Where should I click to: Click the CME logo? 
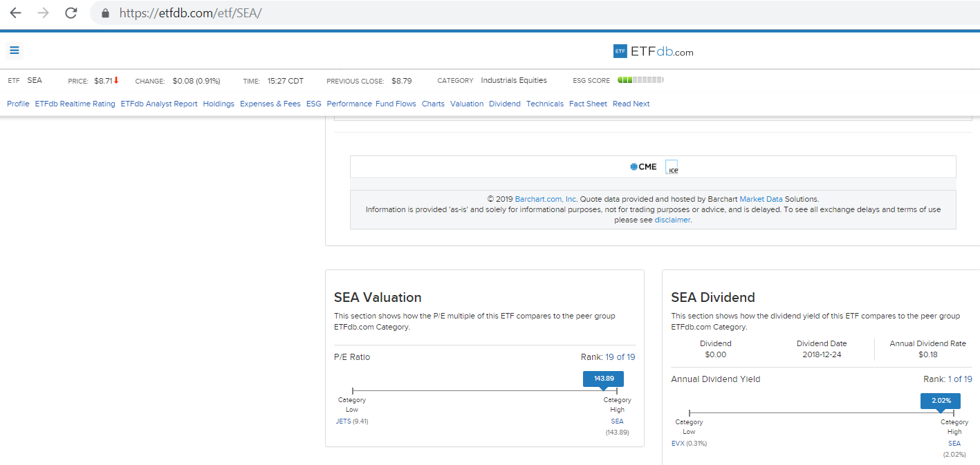click(643, 167)
